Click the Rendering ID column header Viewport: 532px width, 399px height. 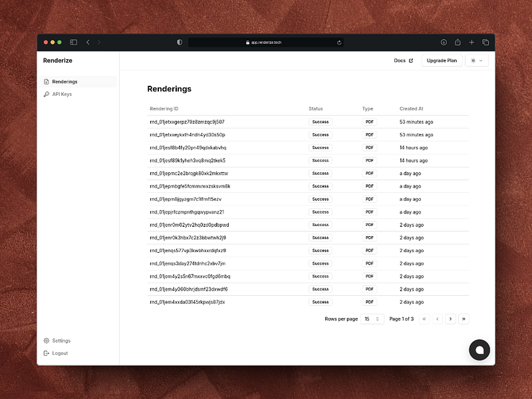point(164,108)
